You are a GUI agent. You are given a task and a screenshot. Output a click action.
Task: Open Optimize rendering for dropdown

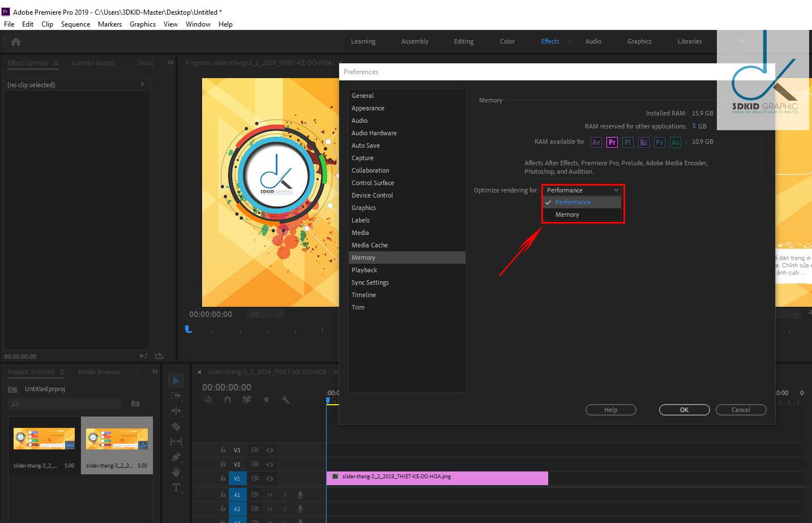pos(583,190)
